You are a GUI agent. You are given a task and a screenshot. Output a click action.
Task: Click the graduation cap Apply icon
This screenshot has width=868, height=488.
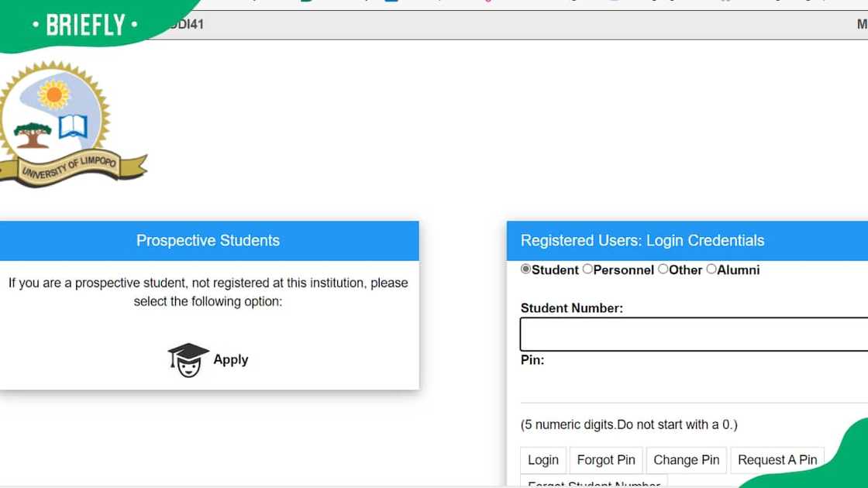point(188,359)
